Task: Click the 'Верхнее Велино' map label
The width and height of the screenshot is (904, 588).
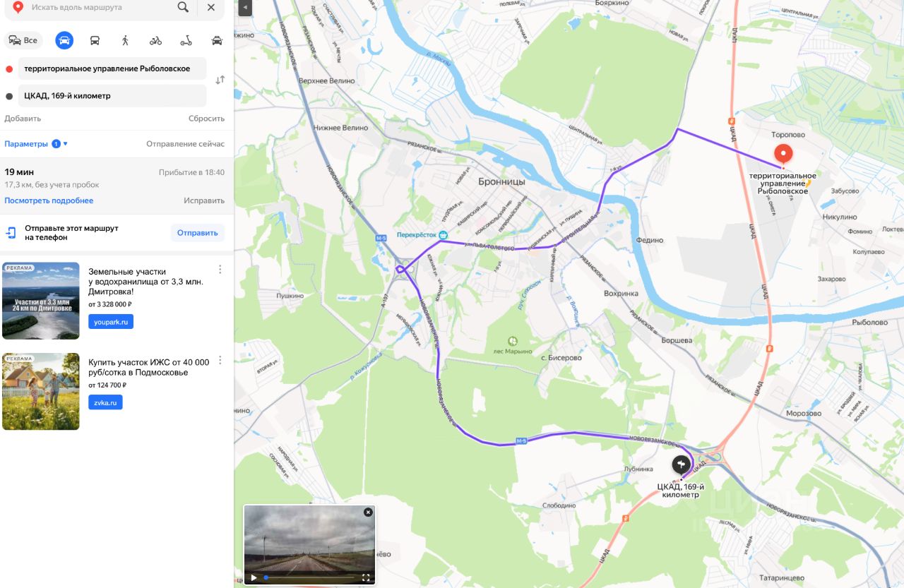Action: tap(326, 81)
